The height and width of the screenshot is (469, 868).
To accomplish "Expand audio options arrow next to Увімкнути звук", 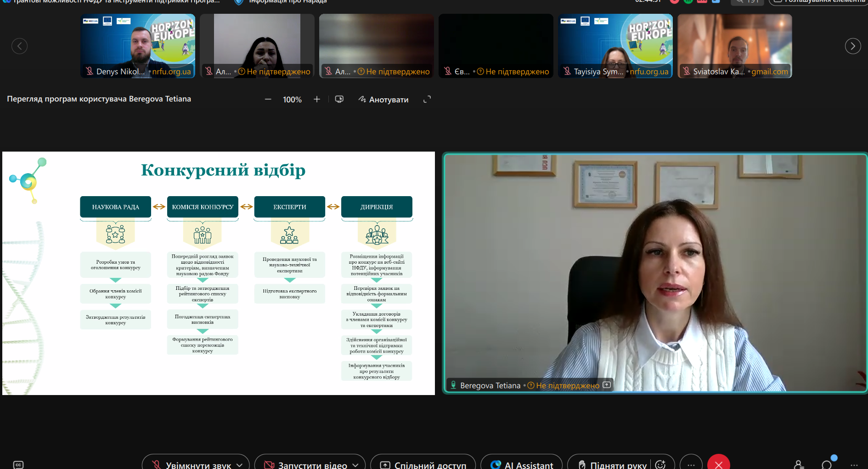I will [240, 465].
